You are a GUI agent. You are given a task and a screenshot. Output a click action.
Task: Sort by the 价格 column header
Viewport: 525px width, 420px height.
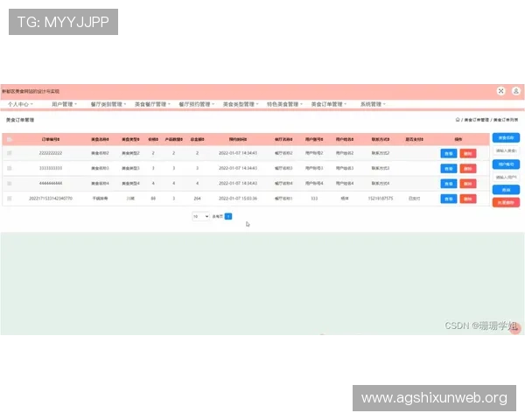[152, 139]
